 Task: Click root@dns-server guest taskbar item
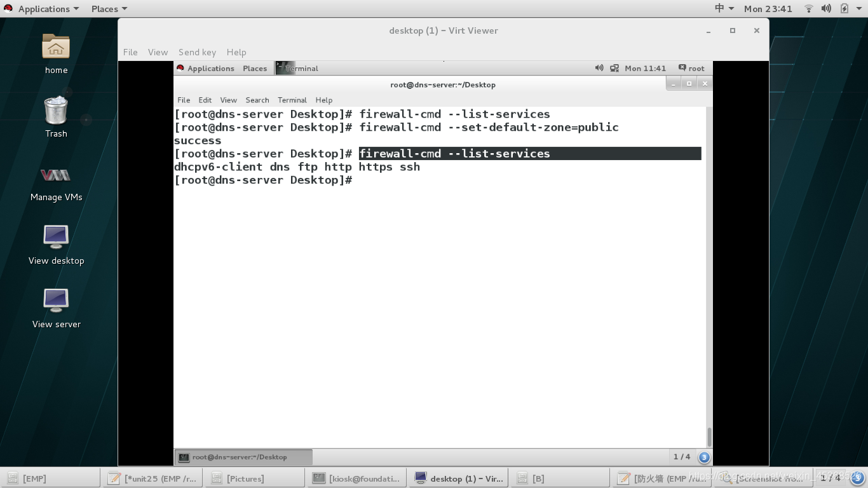pos(243,457)
